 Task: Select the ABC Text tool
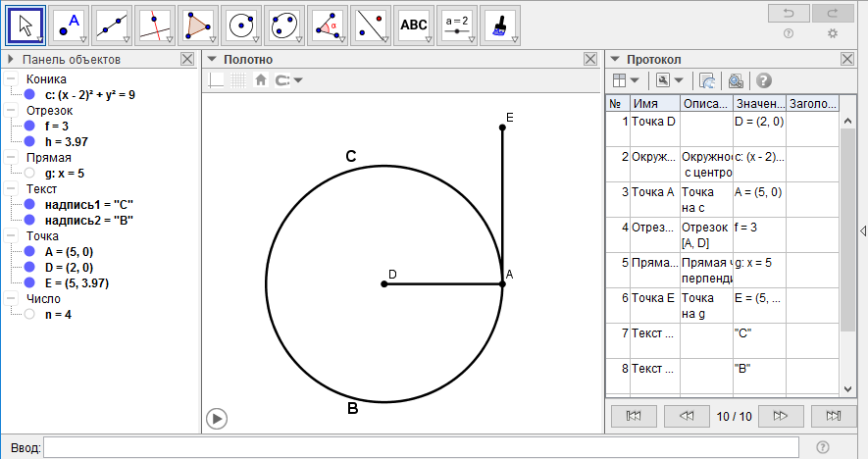414,25
